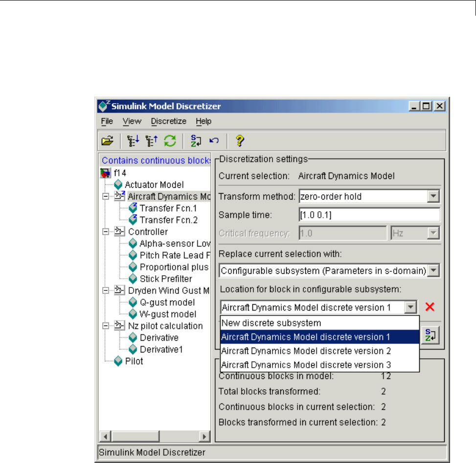This screenshot has height=463, width=476.
Task: Open the View menu
Action: pyautogui.click(x=132, y=121)
